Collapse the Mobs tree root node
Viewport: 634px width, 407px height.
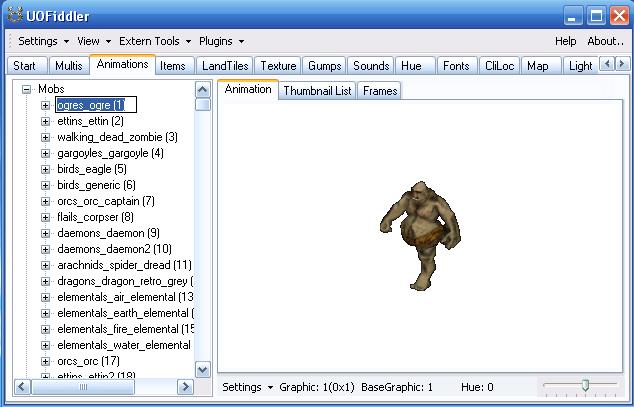pyautogui.click(x=28, y=89)
